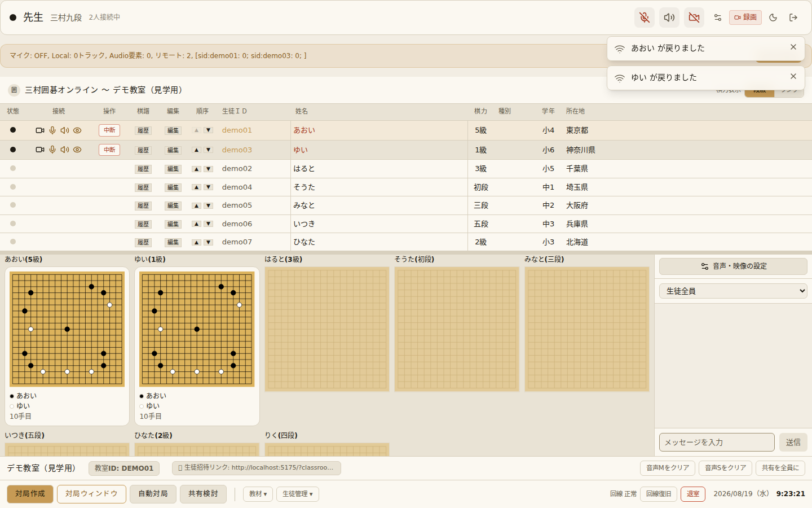Open the 教材 dropdown menu
The image size is (812, 508).
click(x=258, y=494)
